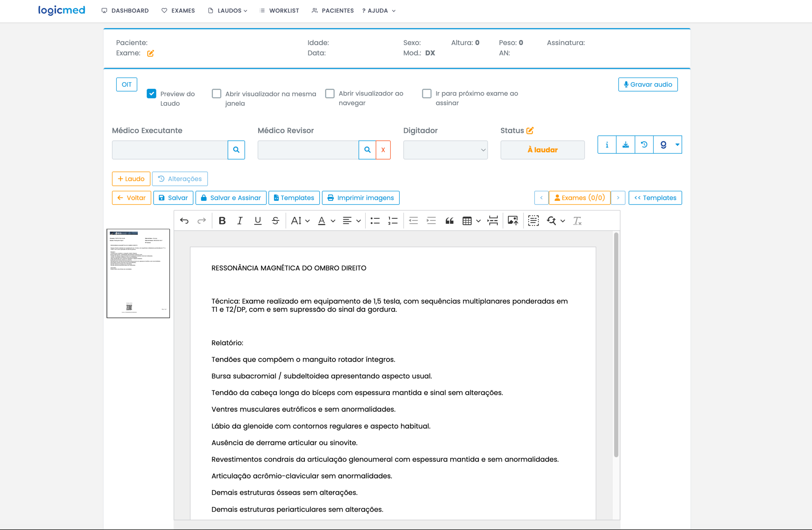Insert a bulleted list
Image resolution: width=812 pixels, height=530 pixels.
(375, 221)
